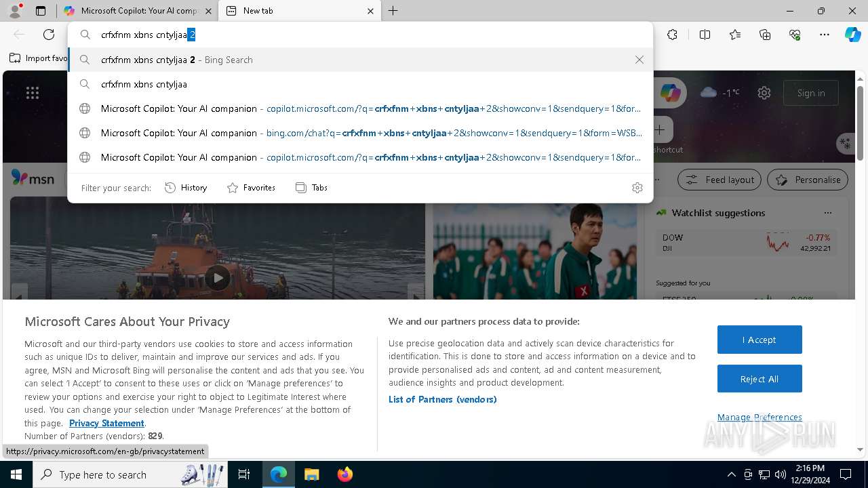
Task: Open Task View on taskbar
Action: point(244,474)
